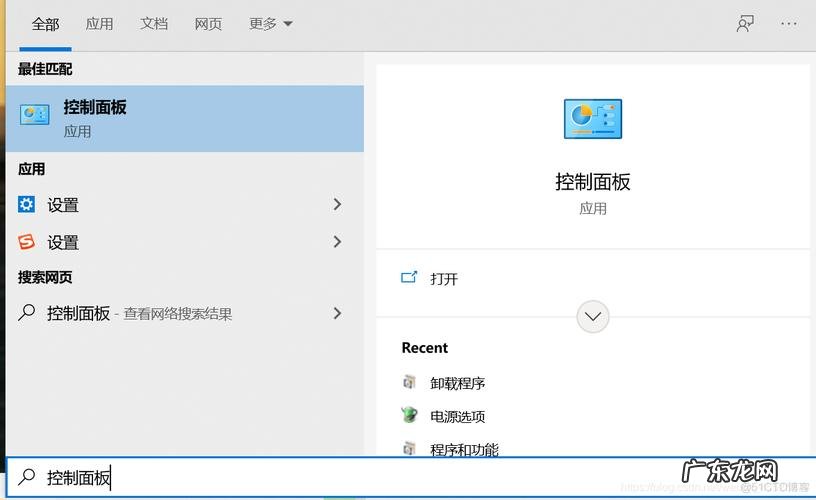Click the 打开 open icon
816x500 pixels.
pos(409,278)
